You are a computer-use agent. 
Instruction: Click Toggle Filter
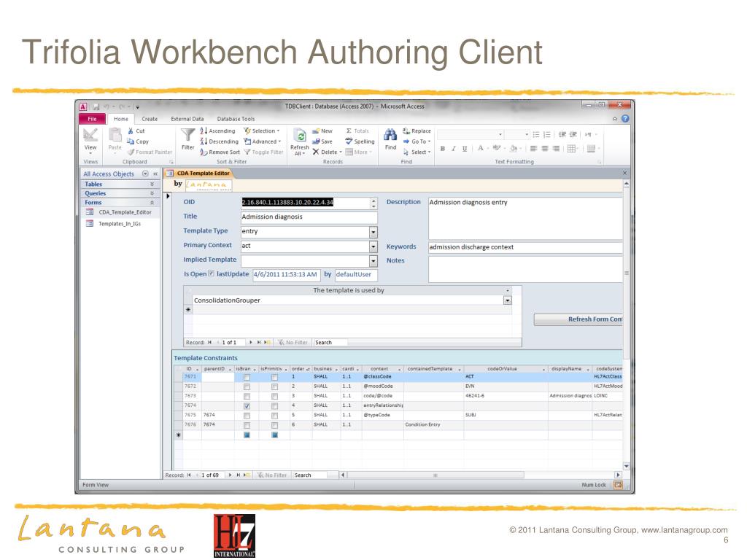[263, 152]
